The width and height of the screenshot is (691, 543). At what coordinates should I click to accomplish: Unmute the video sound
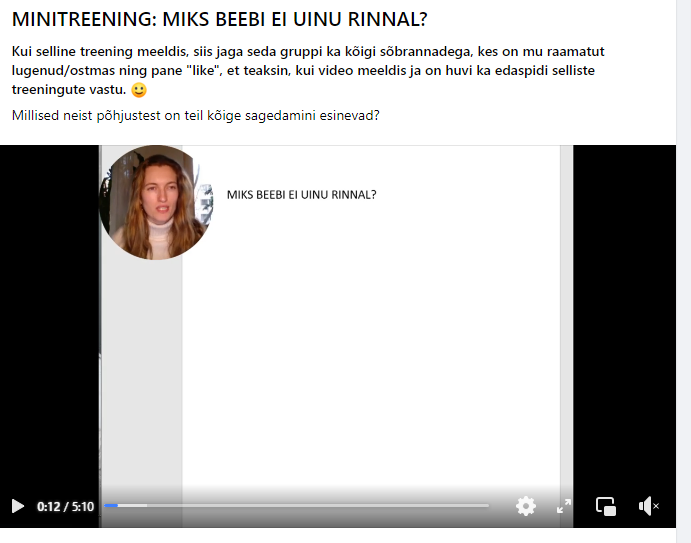click(x=649, y=506)
